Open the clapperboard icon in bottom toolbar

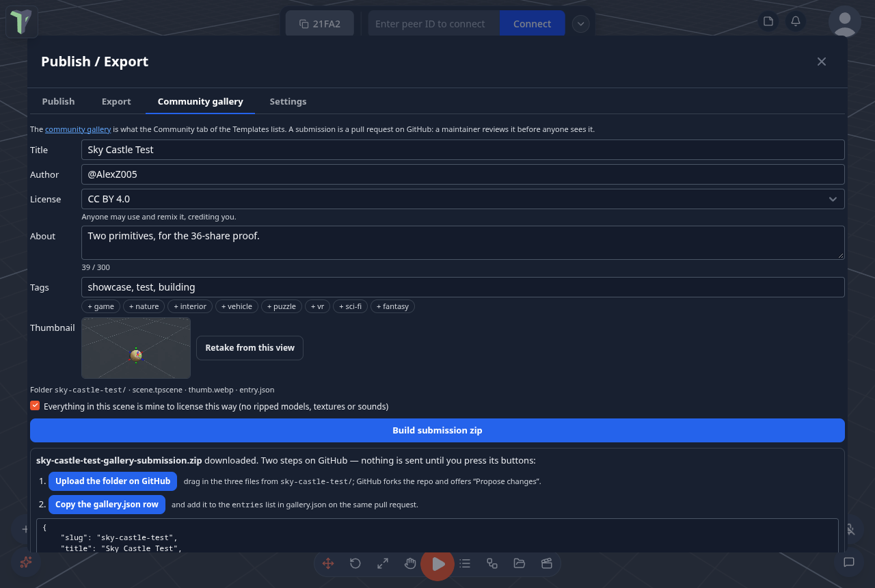click(547, 563)
